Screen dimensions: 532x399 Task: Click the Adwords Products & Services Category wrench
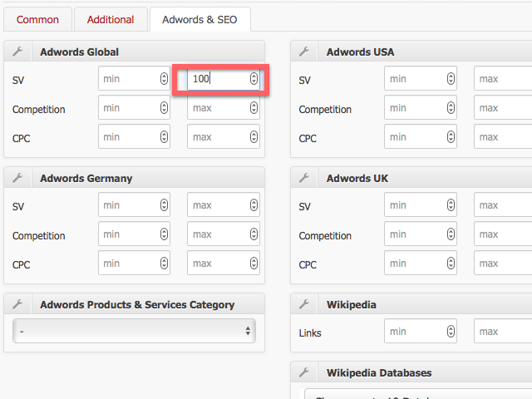pos(17,304)
